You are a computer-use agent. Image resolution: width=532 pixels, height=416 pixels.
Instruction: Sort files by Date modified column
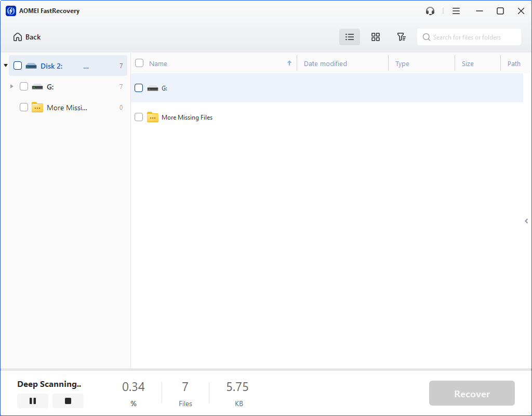coord(325,63)
